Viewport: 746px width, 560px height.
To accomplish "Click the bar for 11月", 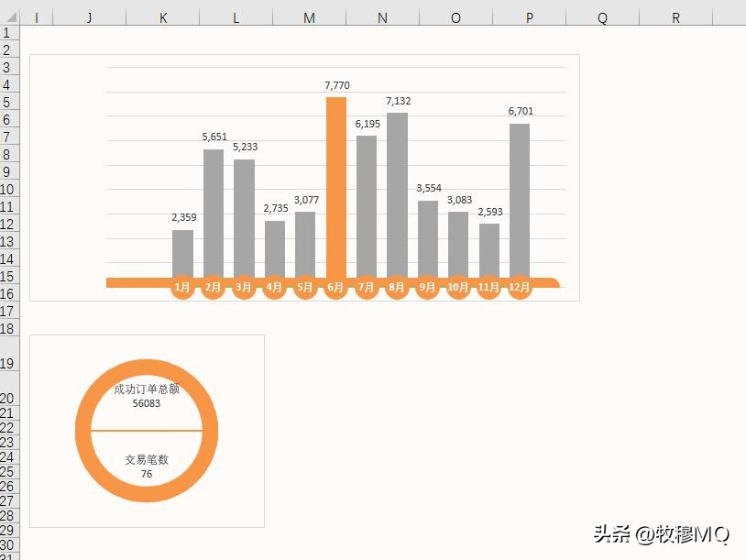I will coord(488,247).
